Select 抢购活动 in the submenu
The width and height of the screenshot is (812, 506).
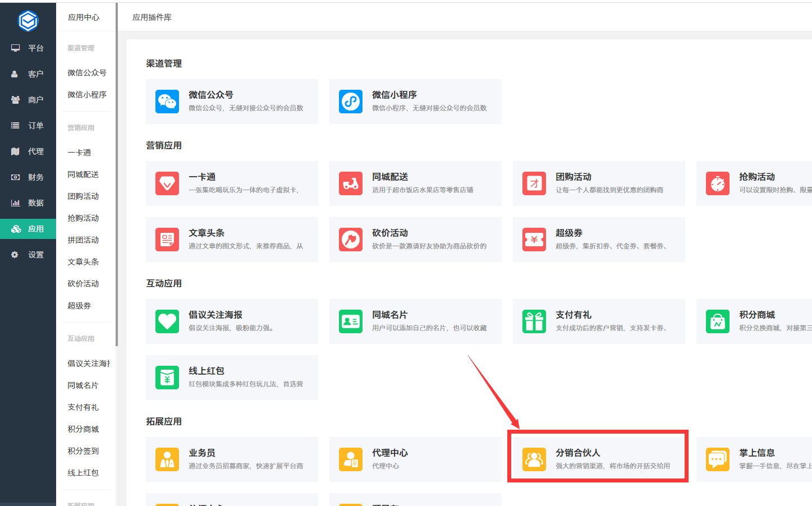click(x=83, y=218)
